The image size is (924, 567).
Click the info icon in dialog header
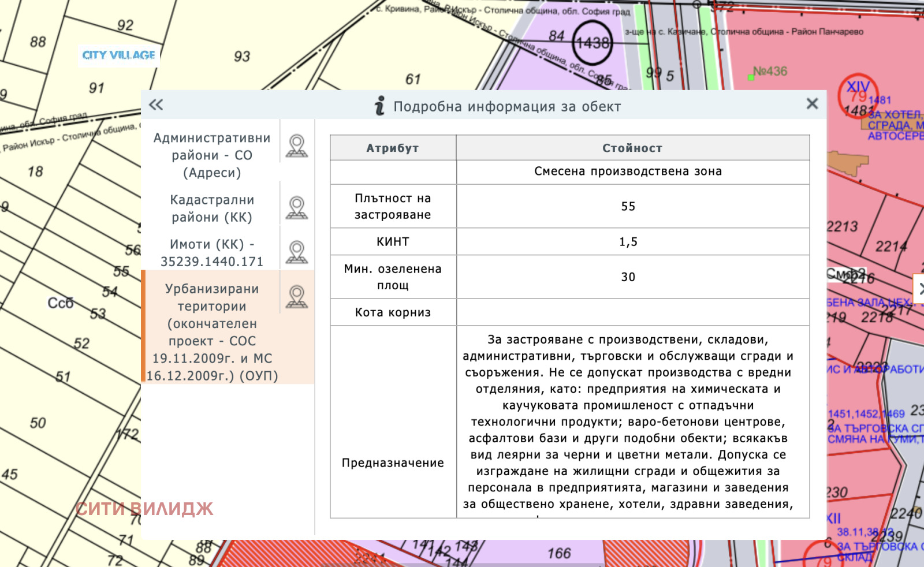coord(379,106)
